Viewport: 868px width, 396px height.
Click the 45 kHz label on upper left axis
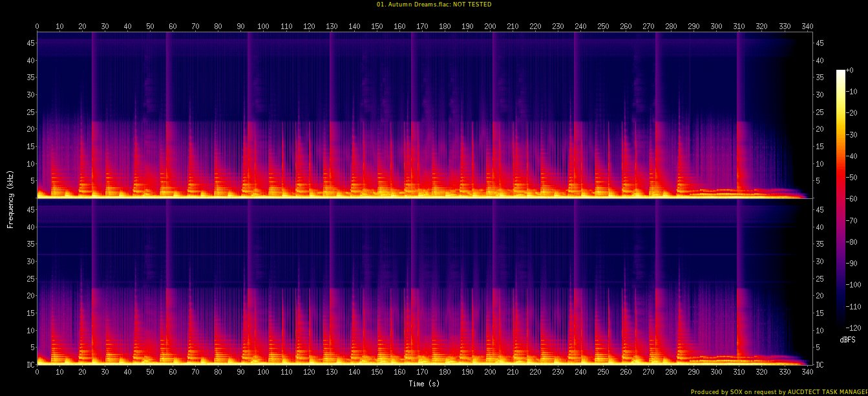coord(28,43)
